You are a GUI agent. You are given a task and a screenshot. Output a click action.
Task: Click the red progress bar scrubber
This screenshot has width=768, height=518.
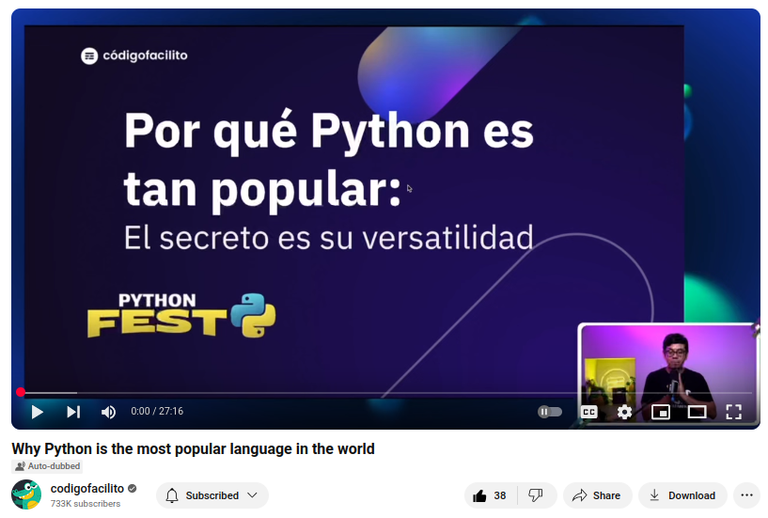pyautogui.click(x=20, y=392)
